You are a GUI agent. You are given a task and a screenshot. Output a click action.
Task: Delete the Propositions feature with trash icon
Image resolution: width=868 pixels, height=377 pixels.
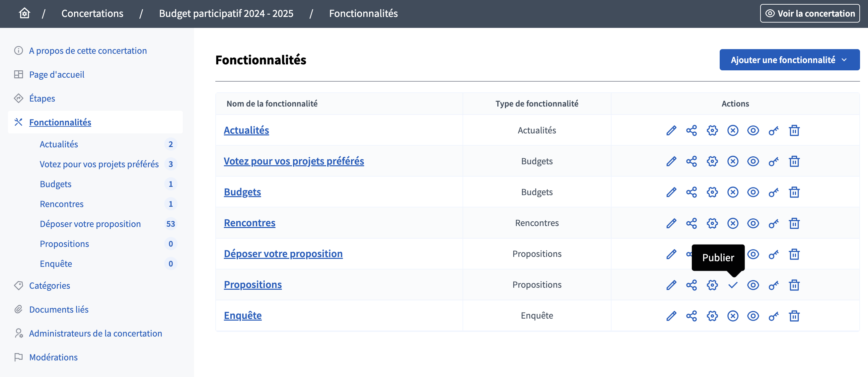pyautogui.click(x=794, y=285)
